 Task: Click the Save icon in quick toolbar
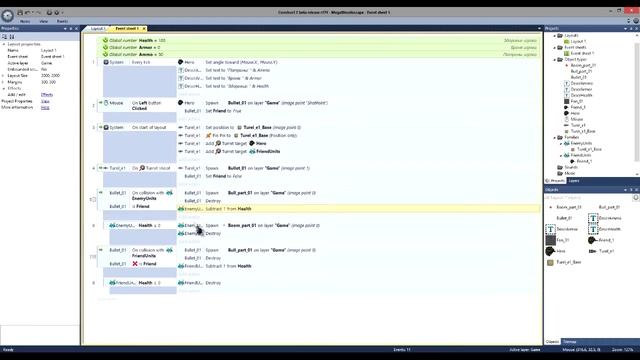pyautogui.click(x=20, y=13)
